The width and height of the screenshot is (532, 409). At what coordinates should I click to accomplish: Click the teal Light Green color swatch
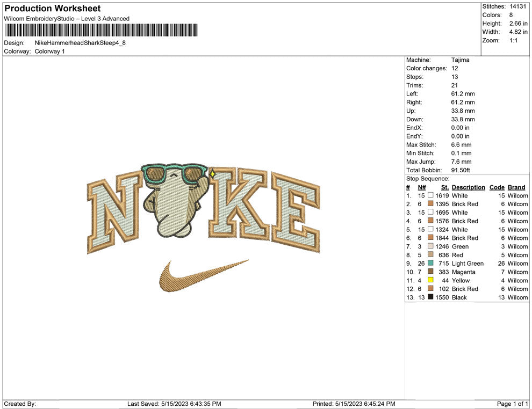pyautogui.click(x=430, y=264)
